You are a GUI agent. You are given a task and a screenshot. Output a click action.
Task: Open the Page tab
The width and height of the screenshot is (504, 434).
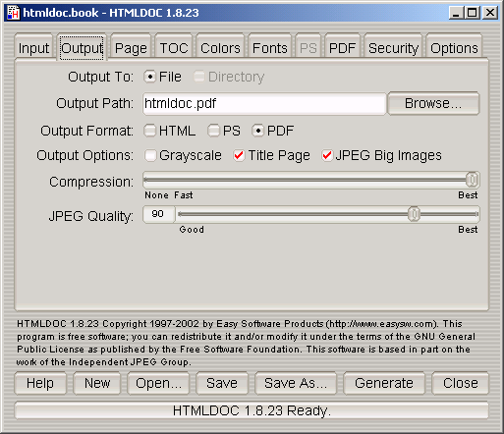(x=131, y=48)
